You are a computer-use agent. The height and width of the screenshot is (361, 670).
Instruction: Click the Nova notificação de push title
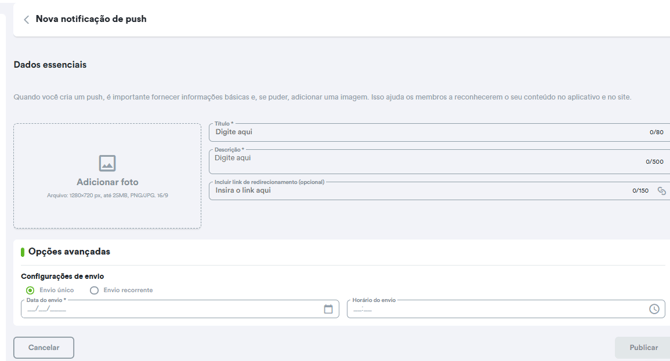click(x=91, y=19)
